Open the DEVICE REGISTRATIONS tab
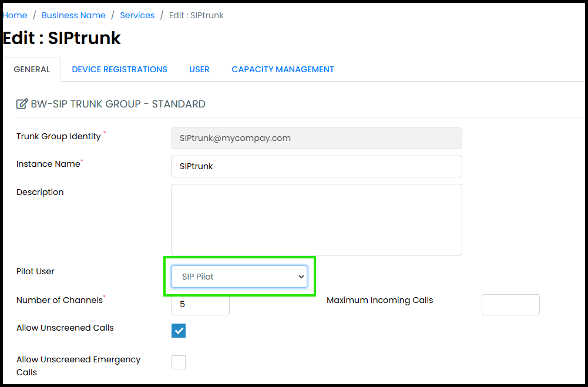This screenshot has height=387, width=588. [x=120, y=69]
